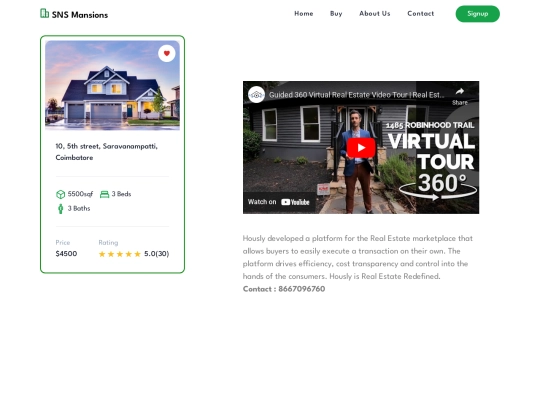Click Watch on YouTube link

[279, 202]
